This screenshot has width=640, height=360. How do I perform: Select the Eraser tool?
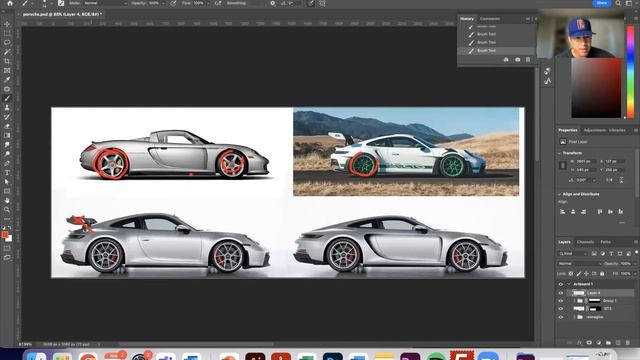point(7,126)
